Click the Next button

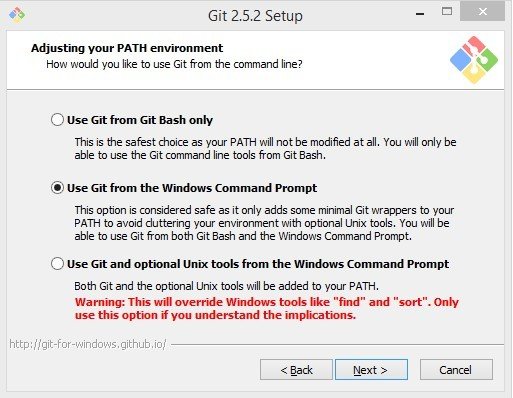click(x=371, y=369)
